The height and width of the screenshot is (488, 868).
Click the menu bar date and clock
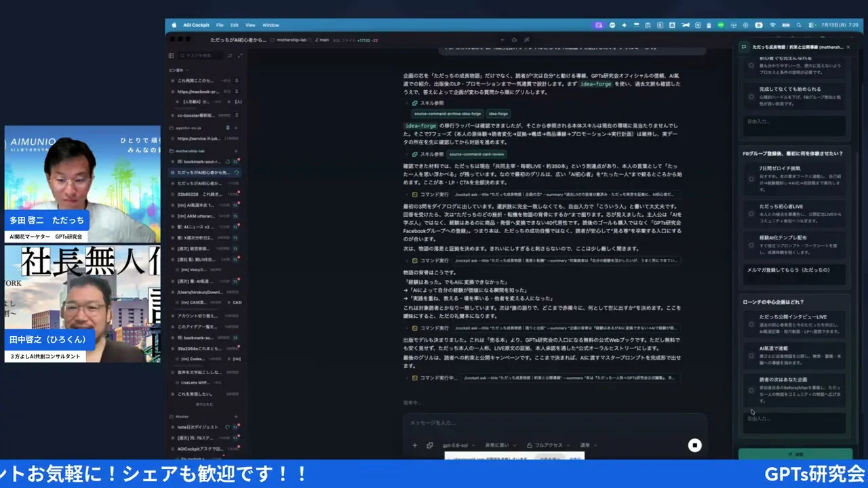coord(838,25)
